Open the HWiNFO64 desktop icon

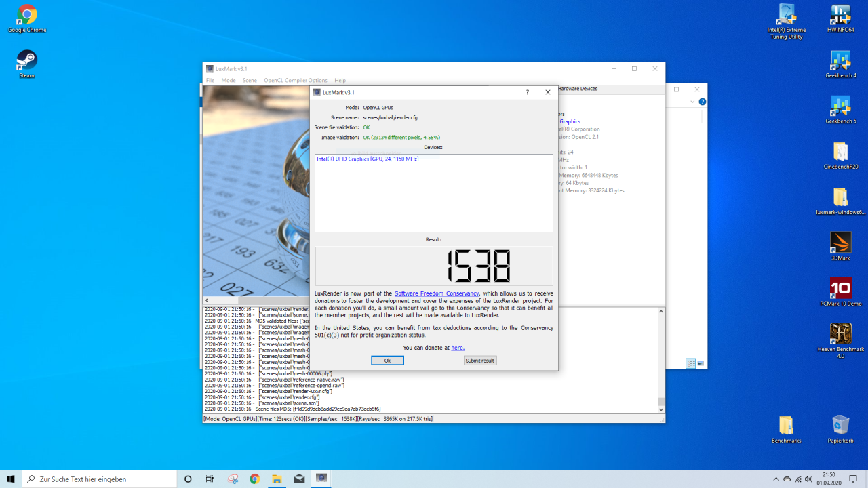(x=841, y=19)
